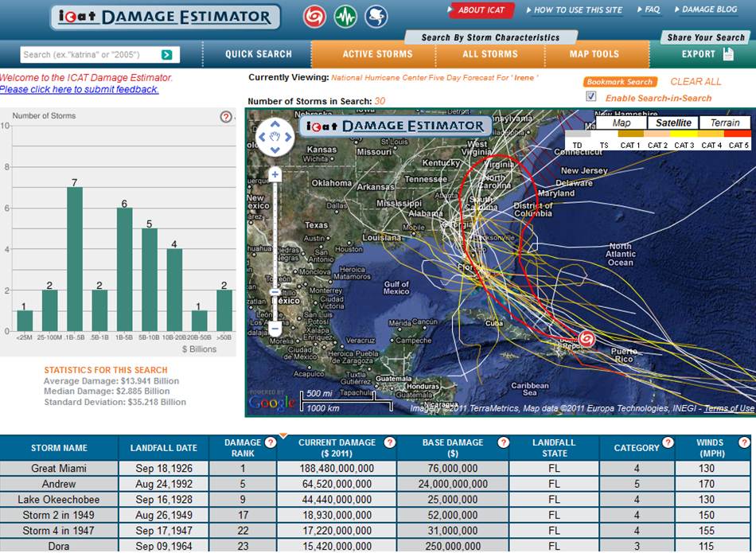Click the ICAT Damage Estimator header logo
The width and height of the screenshot is (756, 553).
pyautogui.click(x=165, y=18)
